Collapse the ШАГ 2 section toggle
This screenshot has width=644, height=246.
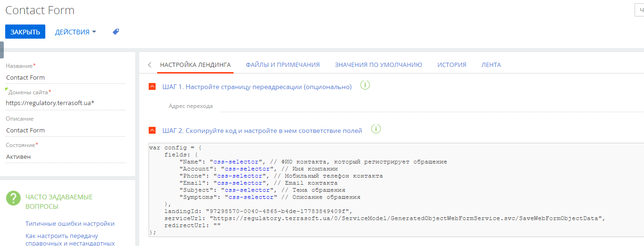152,131
